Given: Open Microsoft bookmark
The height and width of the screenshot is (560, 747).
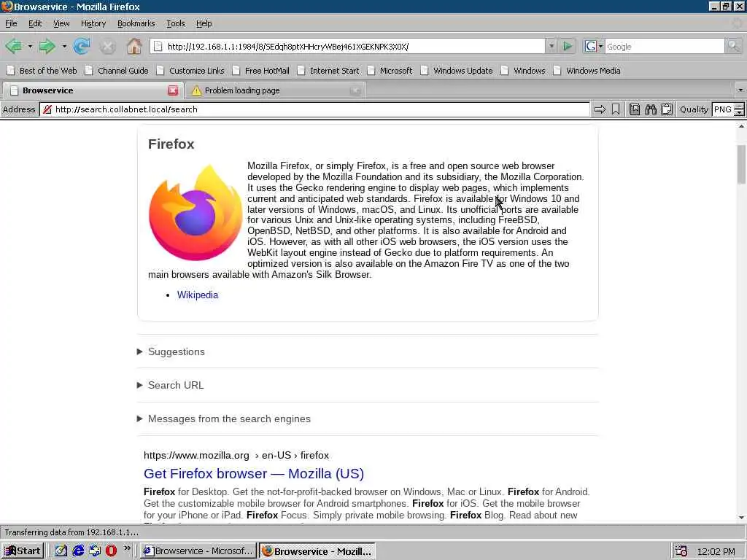Looking at the screenshot, I should (390, 71).
